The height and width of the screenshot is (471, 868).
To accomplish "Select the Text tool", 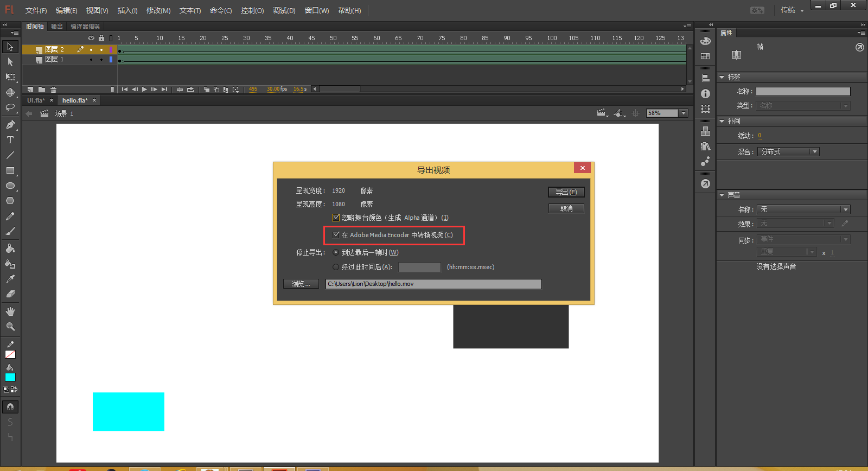I will point(10,140).
